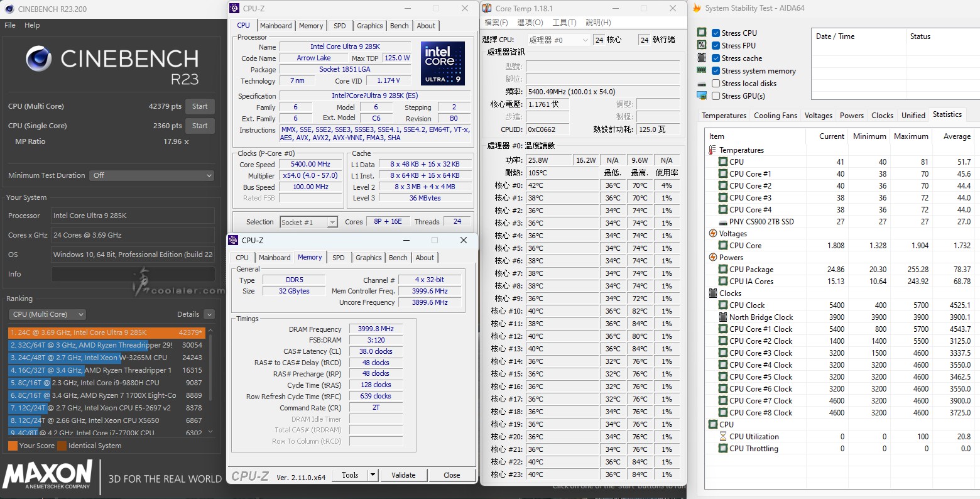Viewport: 980px width, 499px height.
Task: Select the Intel Xeon W-3265M ranking row
Action: click(107, 358)
